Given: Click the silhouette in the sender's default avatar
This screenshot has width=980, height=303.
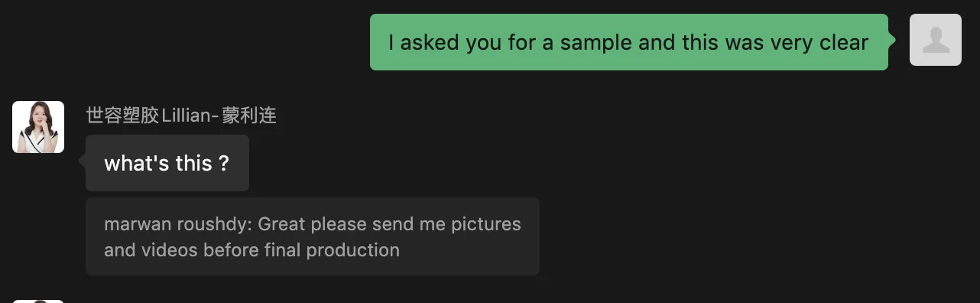Looking at the screenshot, I should point(936,40).
